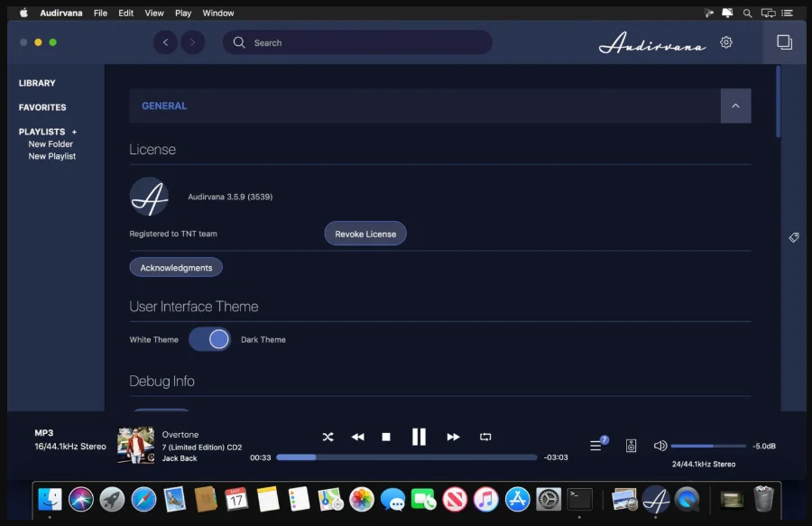Open Finder from the dock
This screenshot has height=526, width=812.
pyautogui.click(x=51, y=499)
